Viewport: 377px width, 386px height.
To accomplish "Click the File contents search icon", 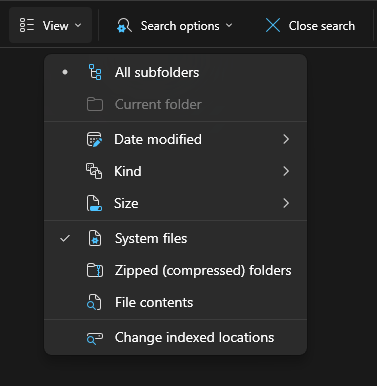I will click(x=94, y=302).
